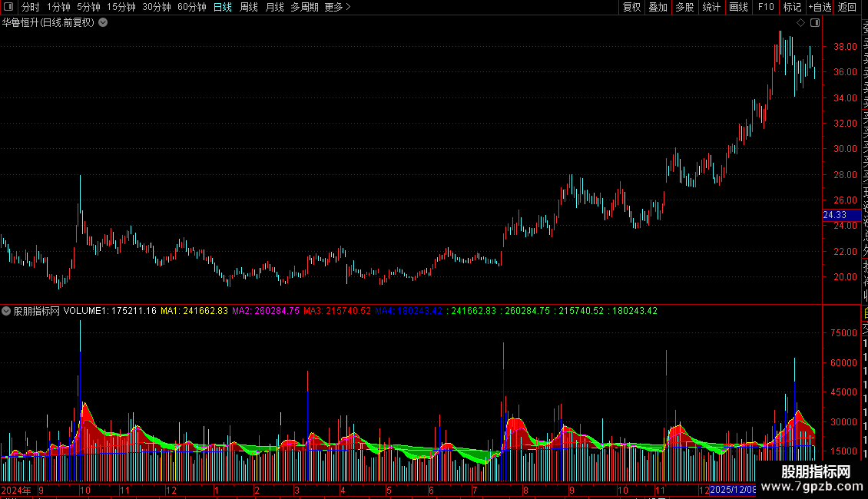Open the 多股 multi-stock view
This screenshot has width=868, height=499.
684,7
